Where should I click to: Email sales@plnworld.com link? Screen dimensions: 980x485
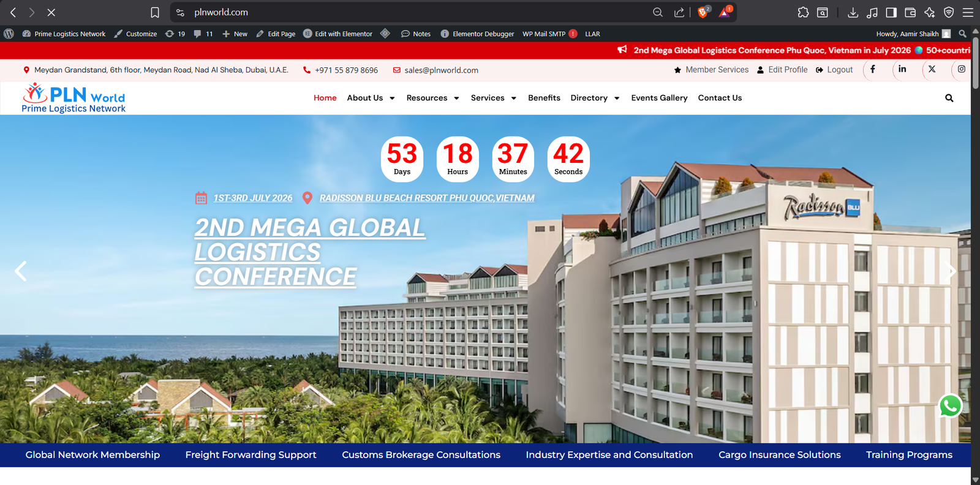435,70
